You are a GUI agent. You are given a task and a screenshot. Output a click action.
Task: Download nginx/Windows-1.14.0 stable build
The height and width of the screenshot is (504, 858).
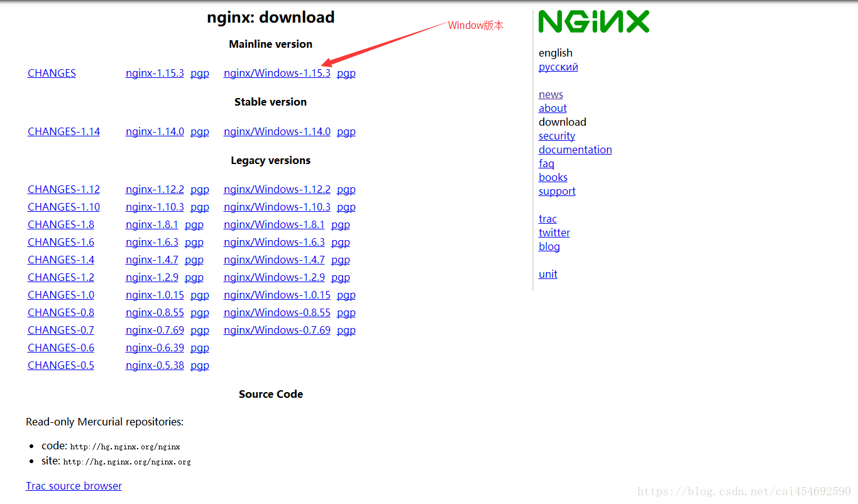click(277, 131)
